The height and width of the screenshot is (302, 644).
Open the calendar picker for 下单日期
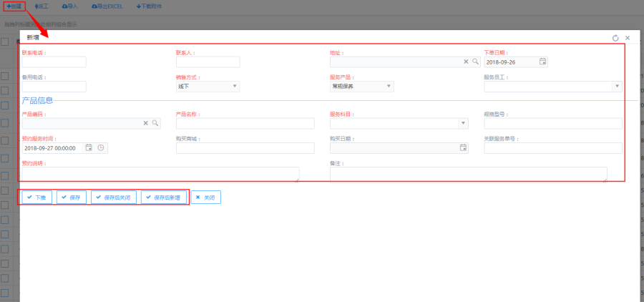(x=542, y=62)
